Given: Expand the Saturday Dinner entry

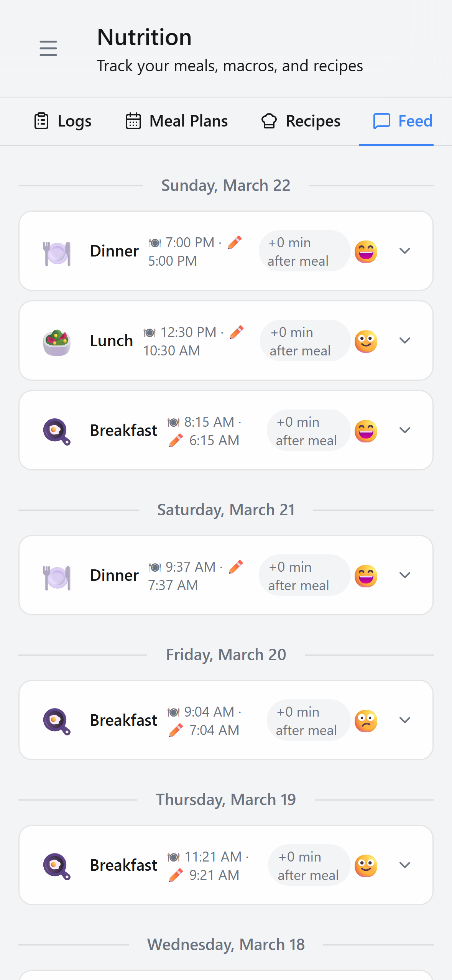Looking at the screenshot, I should click(405, 575).
